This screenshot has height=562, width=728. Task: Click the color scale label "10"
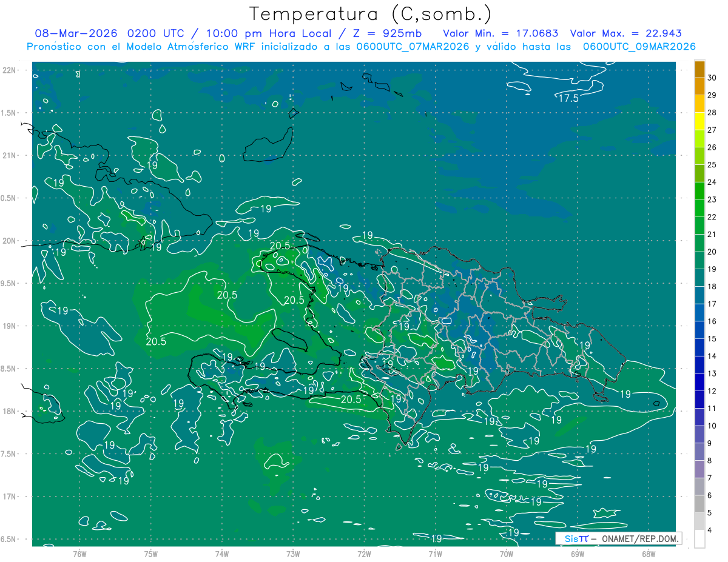(x=712, y=426)
